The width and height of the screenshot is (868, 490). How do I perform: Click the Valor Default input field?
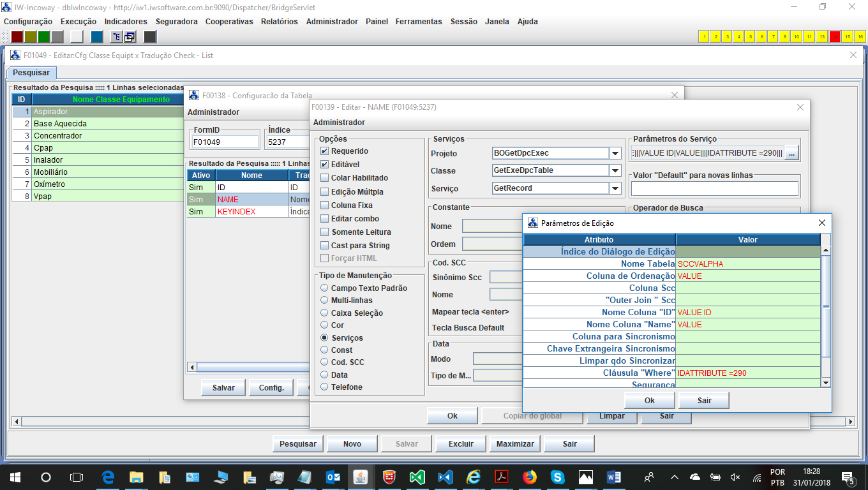point(714,189)
